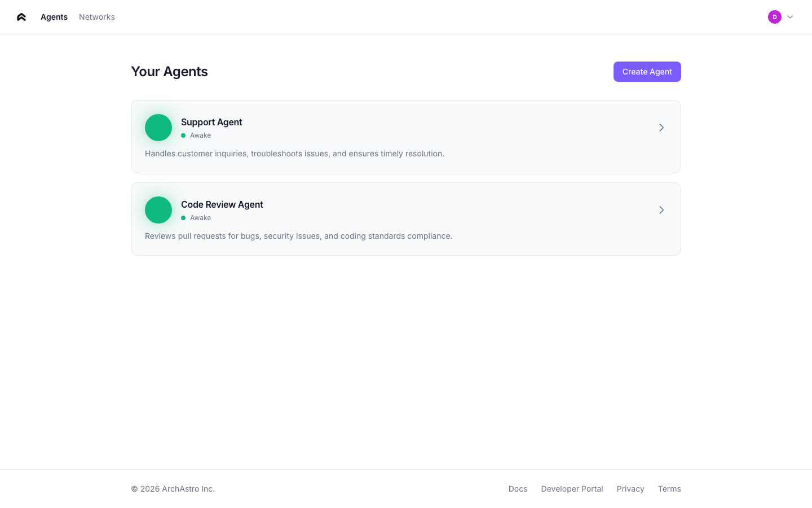The image size is (812, 508).
Task: Switch to the Agents nav item
Action: [x=54, y=17]
